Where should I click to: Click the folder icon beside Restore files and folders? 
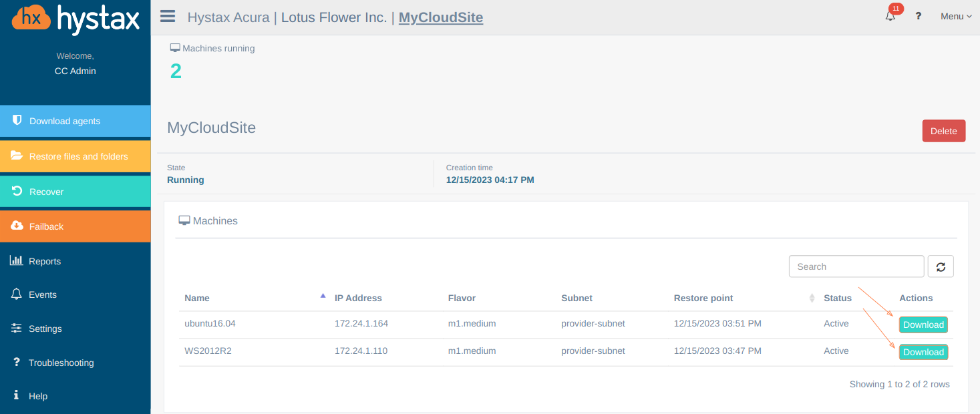[17, 156]
